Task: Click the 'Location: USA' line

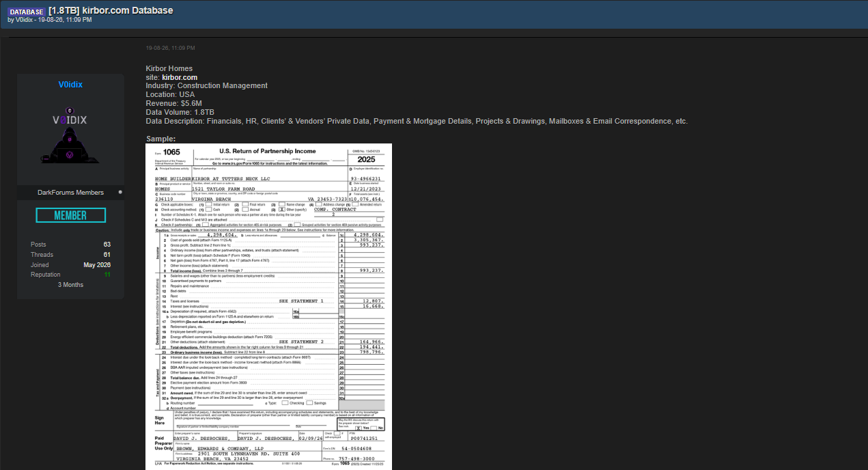Action: tap(170, 95)
